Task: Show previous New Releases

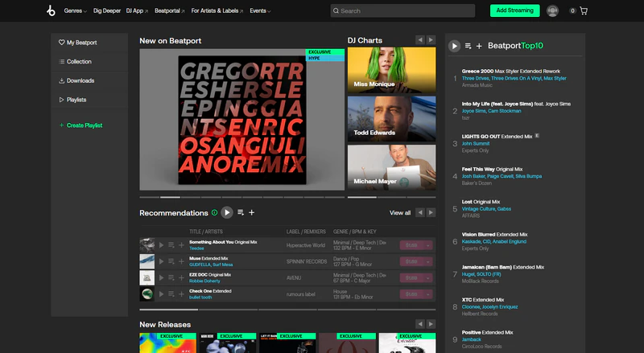Action: 419,324
